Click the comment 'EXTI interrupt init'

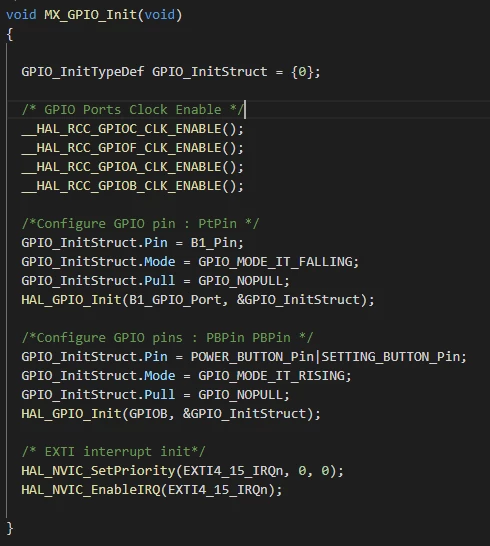[x=113, y=452]
